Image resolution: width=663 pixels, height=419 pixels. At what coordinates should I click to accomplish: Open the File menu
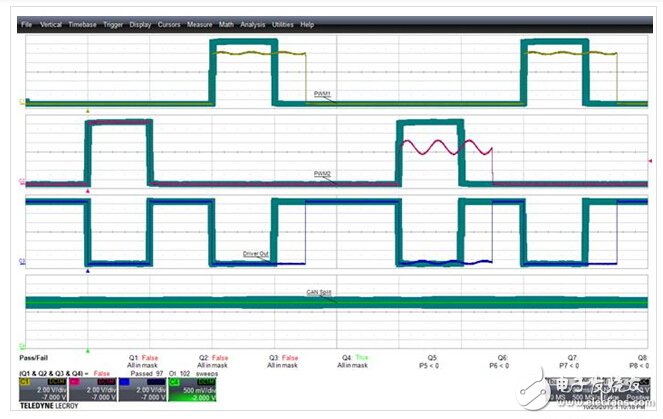pyautogui.click(x=26, y=24)
